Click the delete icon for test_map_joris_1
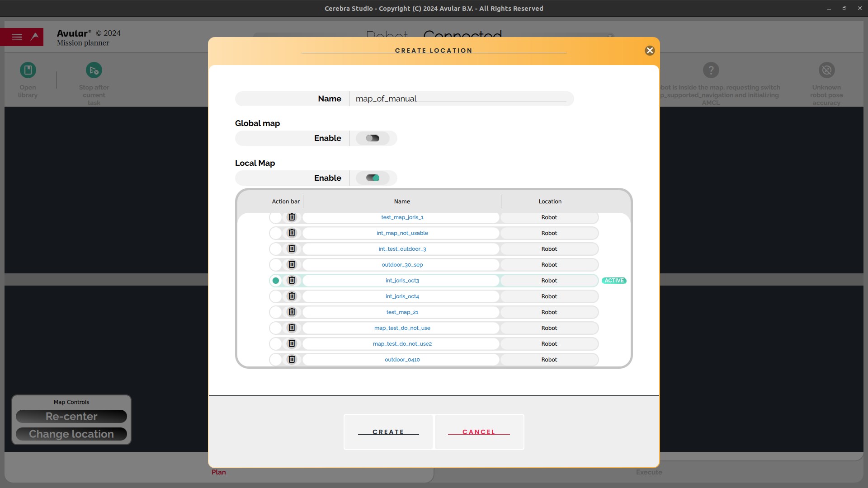 pos(292,217)
